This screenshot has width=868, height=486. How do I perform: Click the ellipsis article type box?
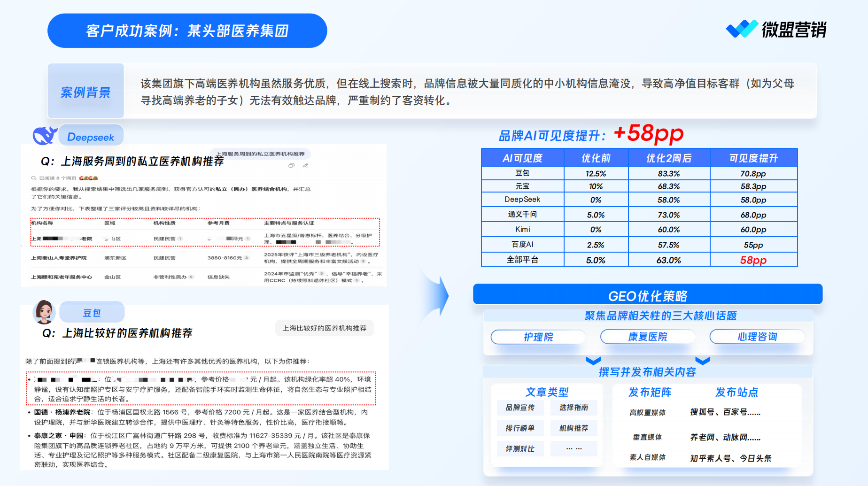pyautogui.click(x=573, y=449)
